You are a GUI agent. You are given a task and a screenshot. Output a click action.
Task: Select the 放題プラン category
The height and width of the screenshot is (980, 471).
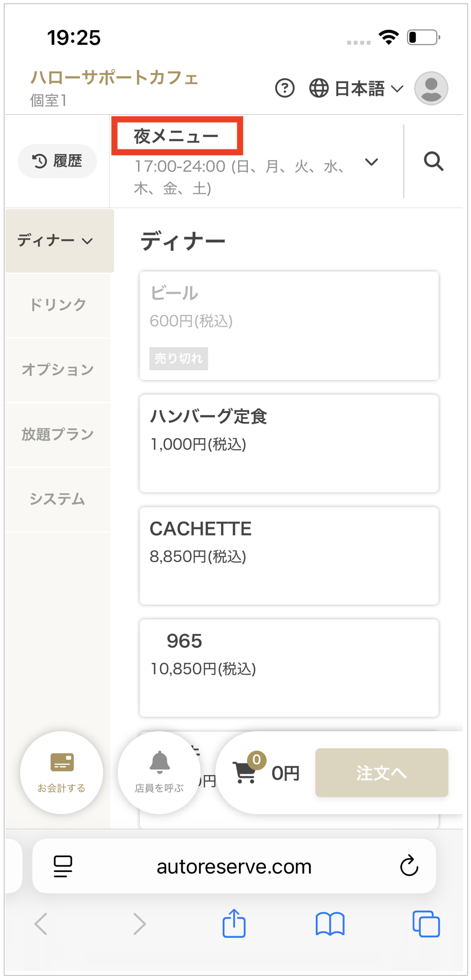click(58, 434)
